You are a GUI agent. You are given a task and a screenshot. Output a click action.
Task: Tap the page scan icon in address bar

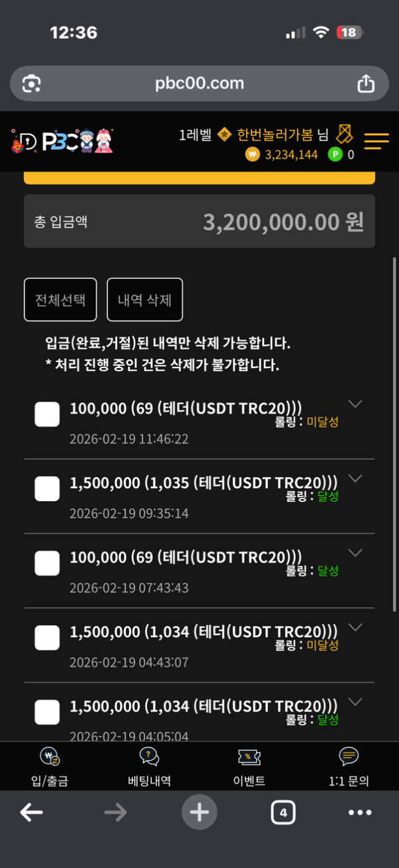coord(31,84)
